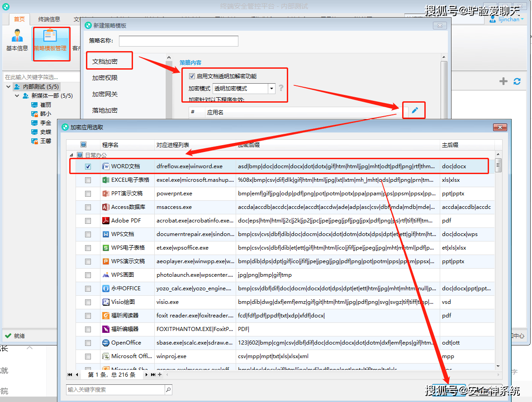Collapse the 内部测试 tree node
The width and height of the screenshot is (532, 402).
point(9,87)
